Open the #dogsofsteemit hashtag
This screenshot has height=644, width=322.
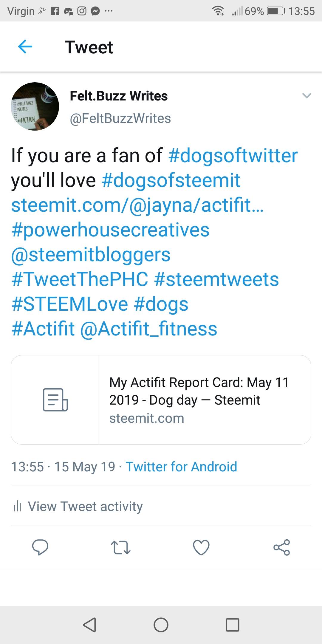[171, 180]
